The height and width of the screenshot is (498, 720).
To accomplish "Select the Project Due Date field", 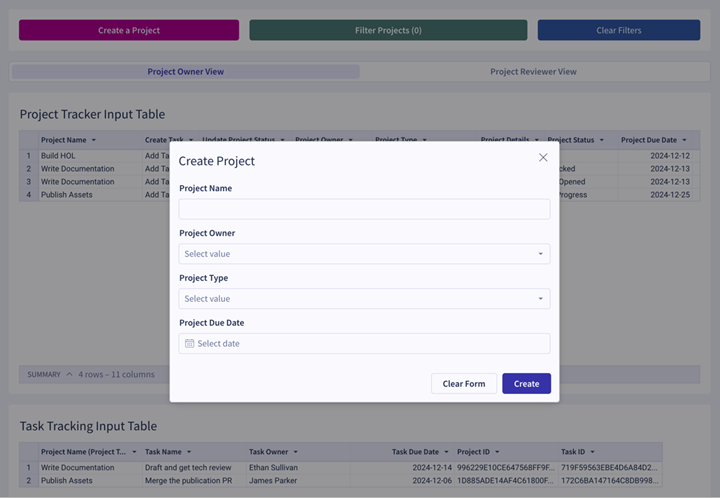I will tap(364, 343).
